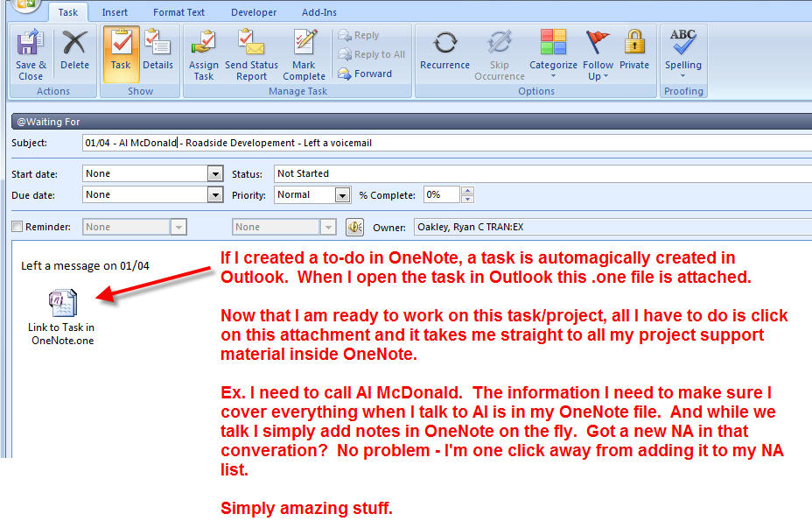The image size is (812, 521).
Task: Click the reminder sound speaker icon
Action: 354,228
